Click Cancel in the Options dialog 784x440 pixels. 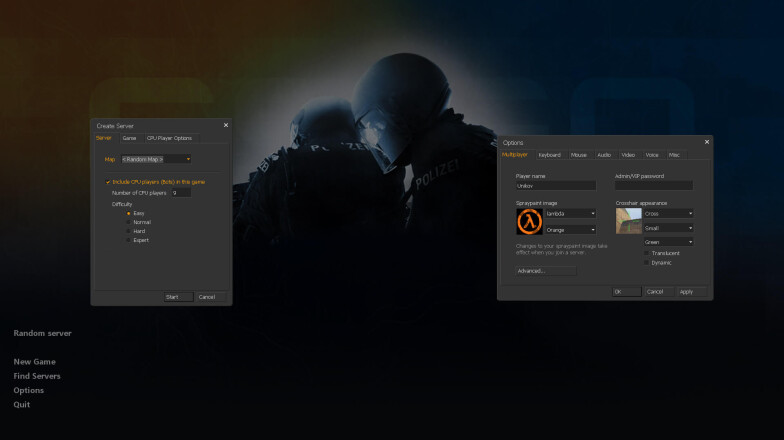(658, 292)
